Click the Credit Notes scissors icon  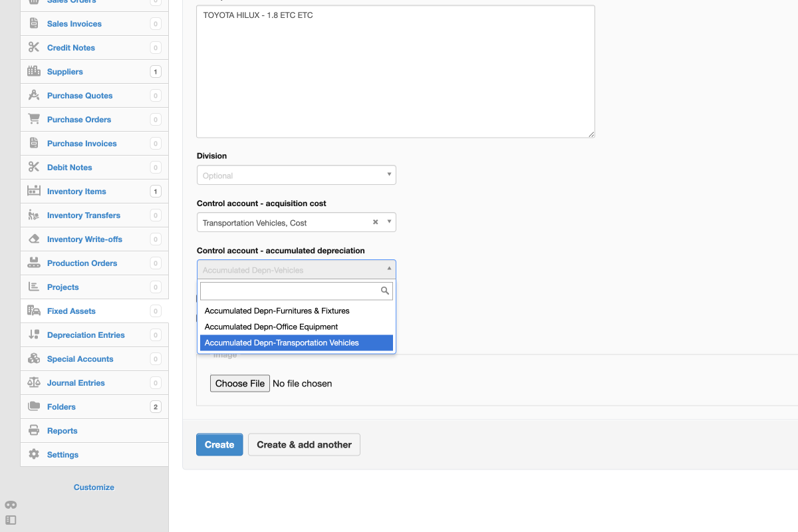tap(34, 48)
